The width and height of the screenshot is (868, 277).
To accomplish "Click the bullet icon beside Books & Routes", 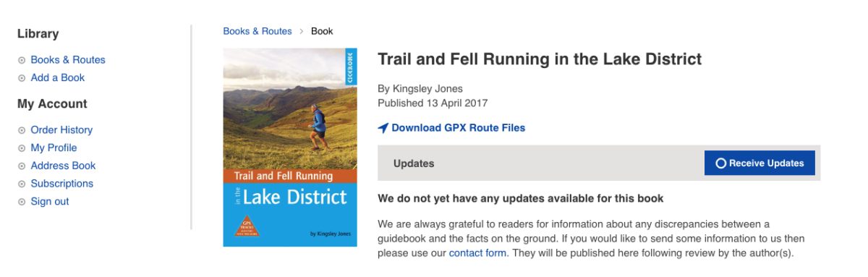I will point(22,60).
